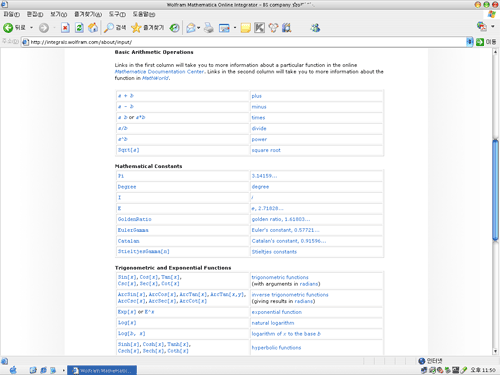This screenshot has width=500, height=375.
Task: Refresh the page with green arrows icon
Action: point(79,28)
